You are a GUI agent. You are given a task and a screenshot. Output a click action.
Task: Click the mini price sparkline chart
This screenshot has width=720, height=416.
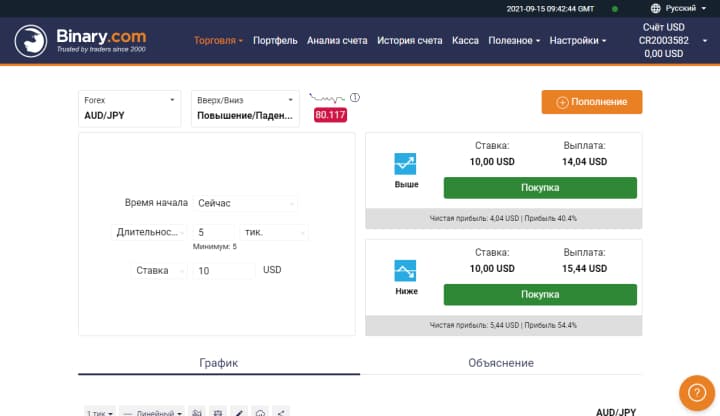click(326, 98)
